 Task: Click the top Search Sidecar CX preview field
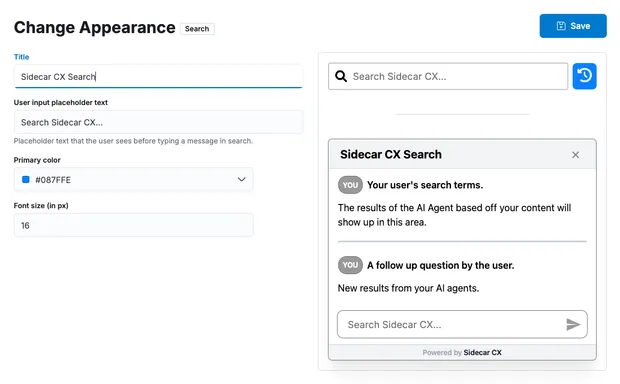(x=448, y=76)
